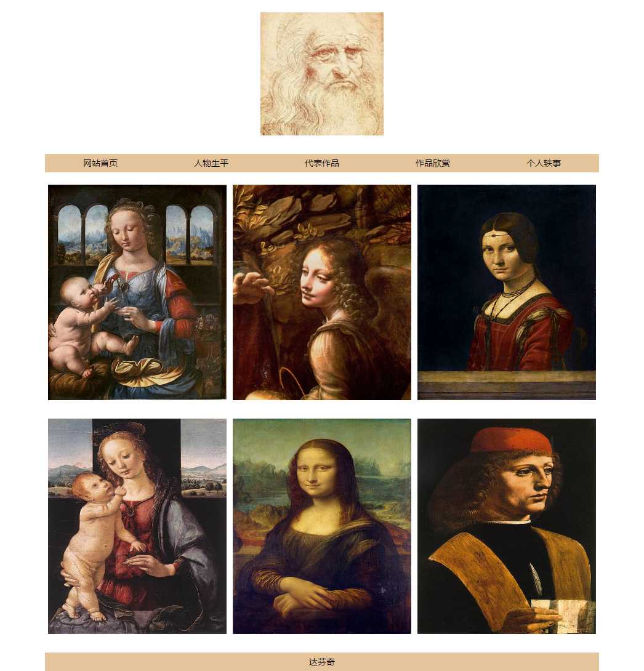View the Portrait of a Musician image

point(507,526)
